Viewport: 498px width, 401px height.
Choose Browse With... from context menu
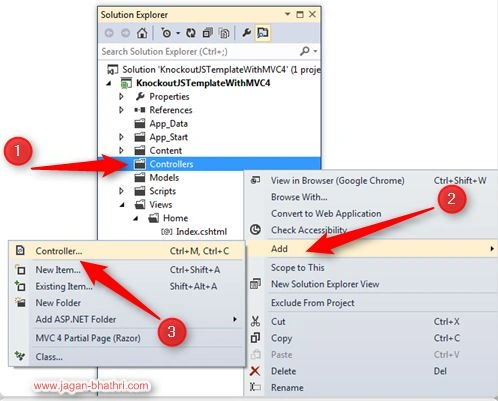371,197
